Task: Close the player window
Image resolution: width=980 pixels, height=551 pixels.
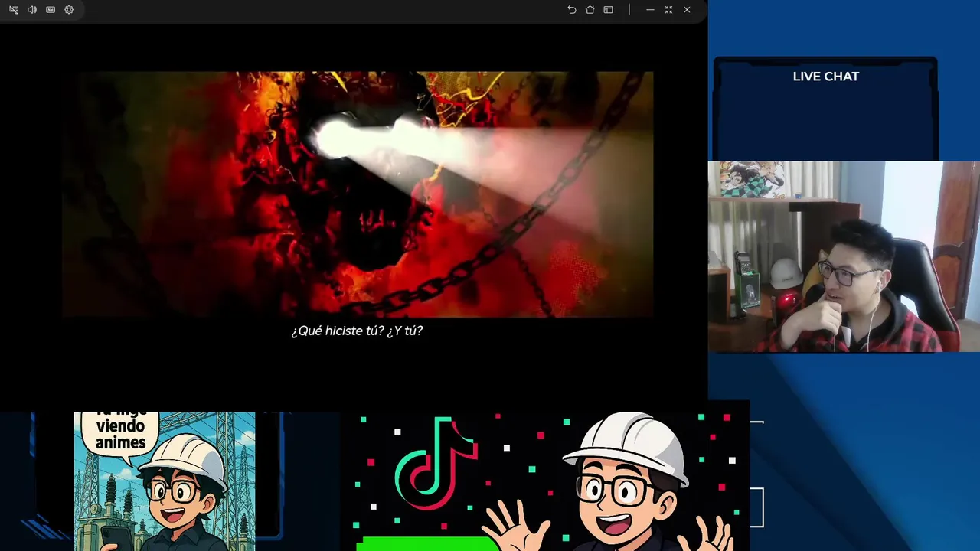Action: (x=687, y=10)
